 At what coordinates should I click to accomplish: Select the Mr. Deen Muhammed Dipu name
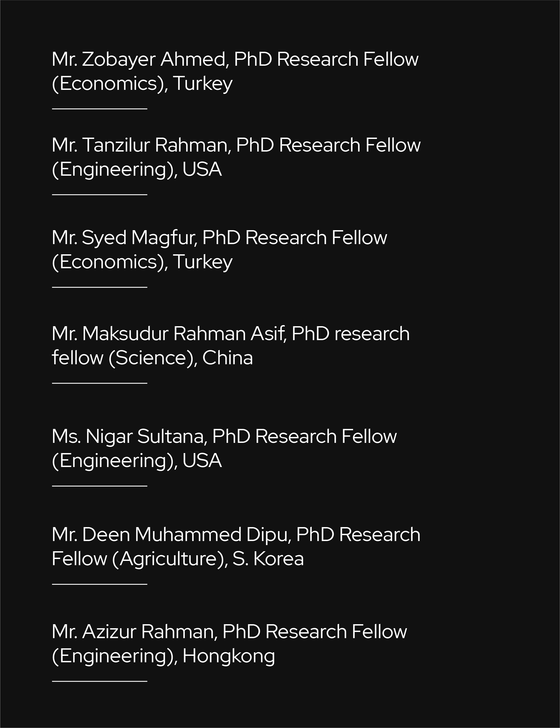(171, 534)
